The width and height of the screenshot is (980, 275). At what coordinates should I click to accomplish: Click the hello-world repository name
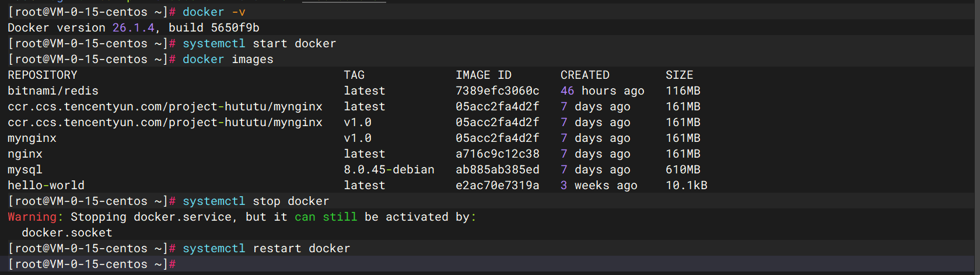click(46, 185)
